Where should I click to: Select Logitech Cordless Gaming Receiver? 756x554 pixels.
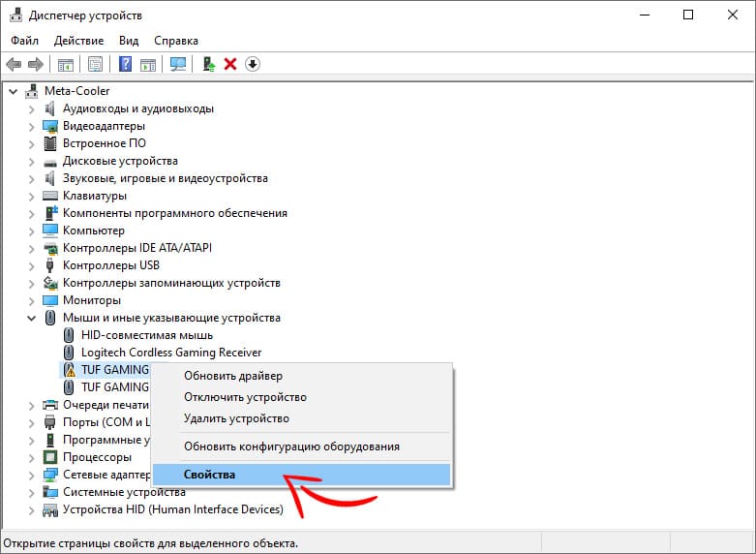point(171,353)
